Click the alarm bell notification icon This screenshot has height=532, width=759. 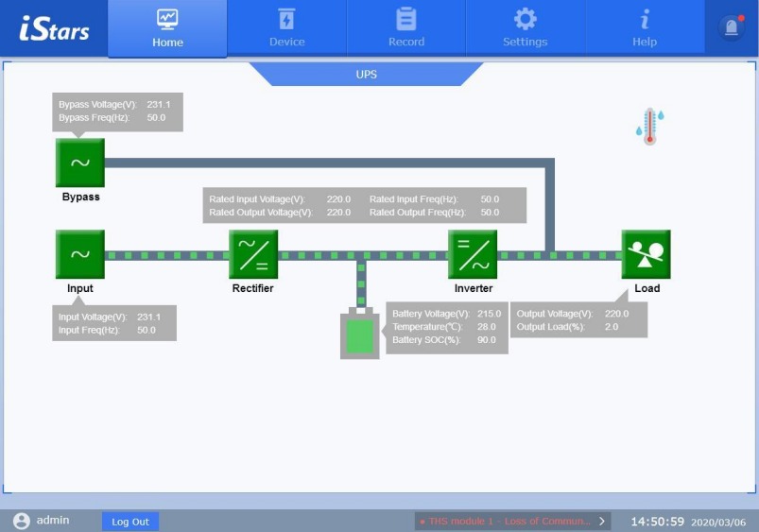[x=732, y=28]
